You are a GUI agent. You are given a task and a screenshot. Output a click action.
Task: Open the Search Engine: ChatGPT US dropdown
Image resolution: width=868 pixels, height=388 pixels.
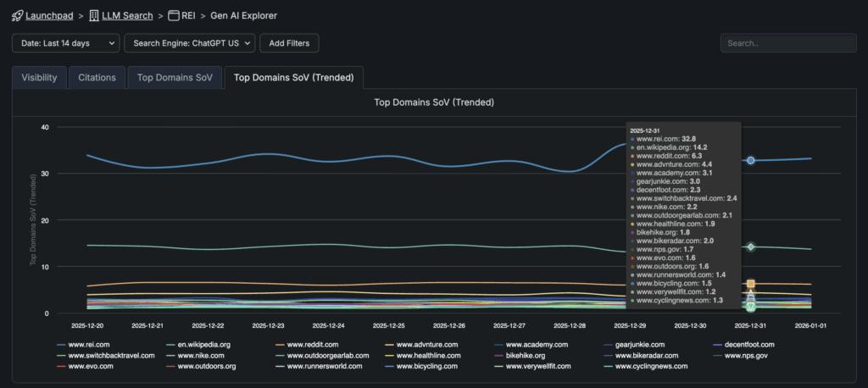point(189,43)
